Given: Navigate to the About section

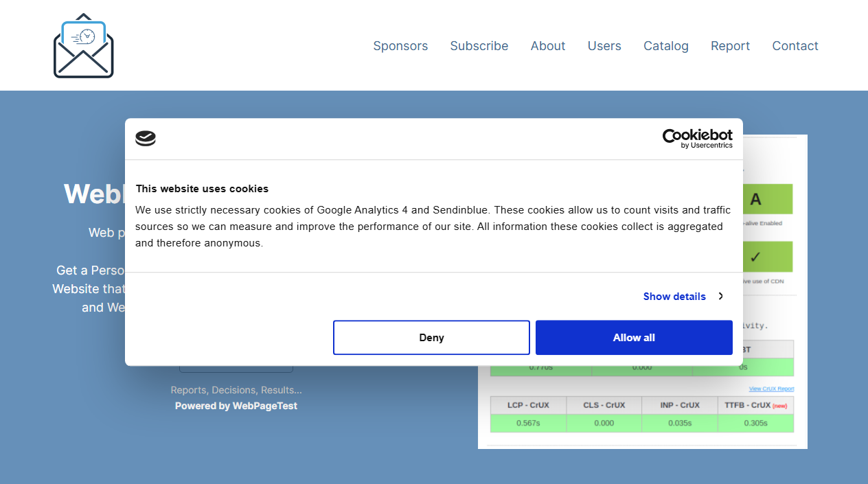Looking at the screenshot, I should pos(547,46).
